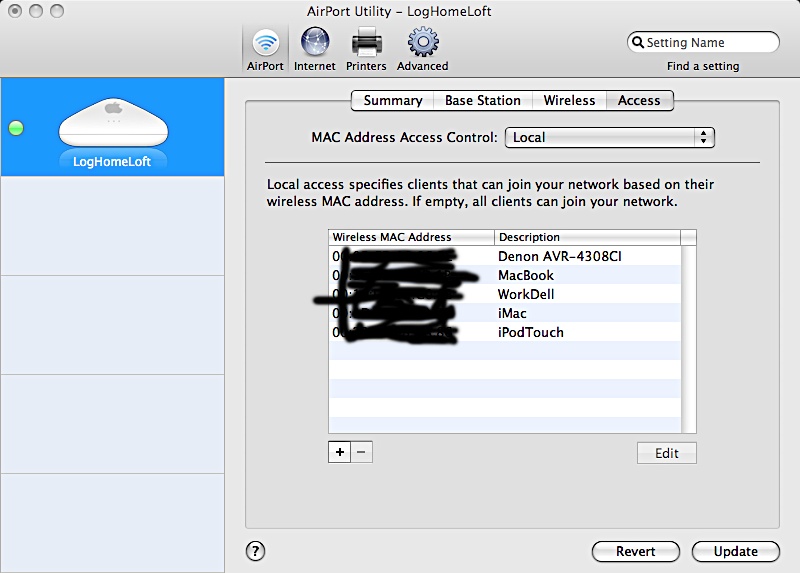Click the search magnifier icon
This screenshot has width=800, height=573.
(x=637, y=42)
